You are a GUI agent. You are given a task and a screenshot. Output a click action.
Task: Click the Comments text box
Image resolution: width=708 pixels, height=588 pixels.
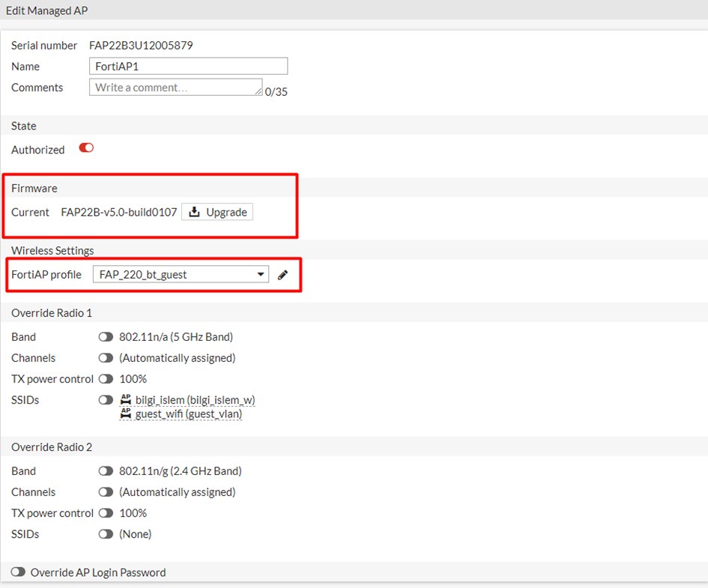point(175,88)
